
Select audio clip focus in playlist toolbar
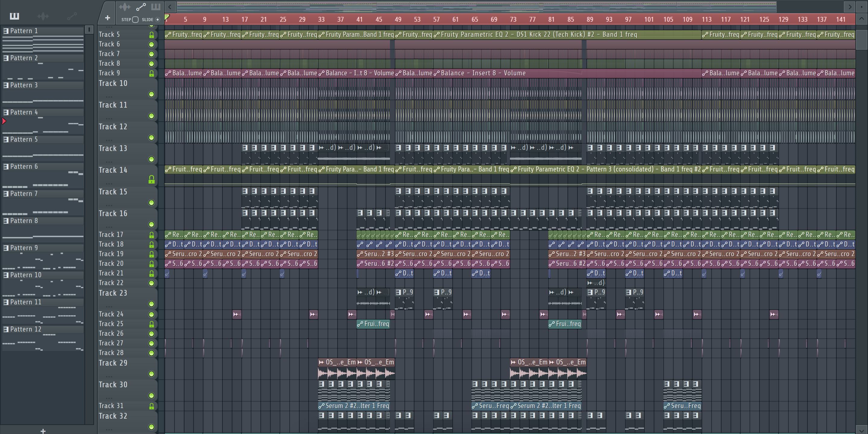pyautogui.click(x=124, y=7)
